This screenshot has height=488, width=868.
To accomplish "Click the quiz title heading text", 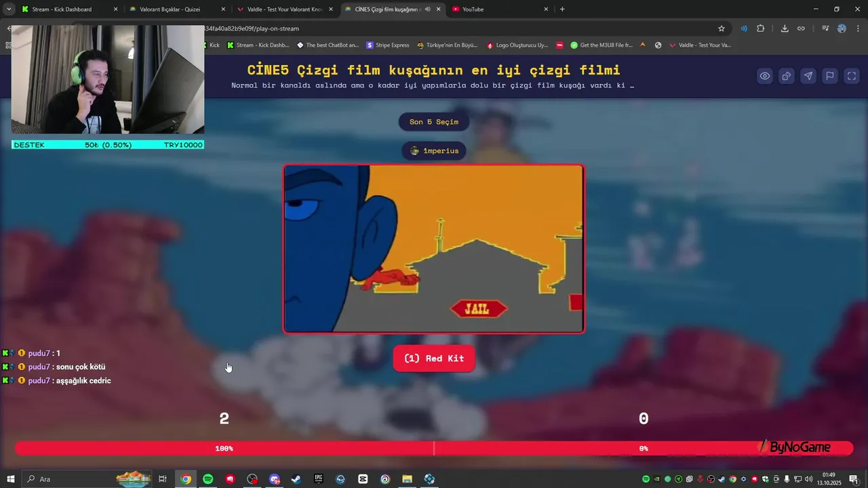I will coord(434,70).
